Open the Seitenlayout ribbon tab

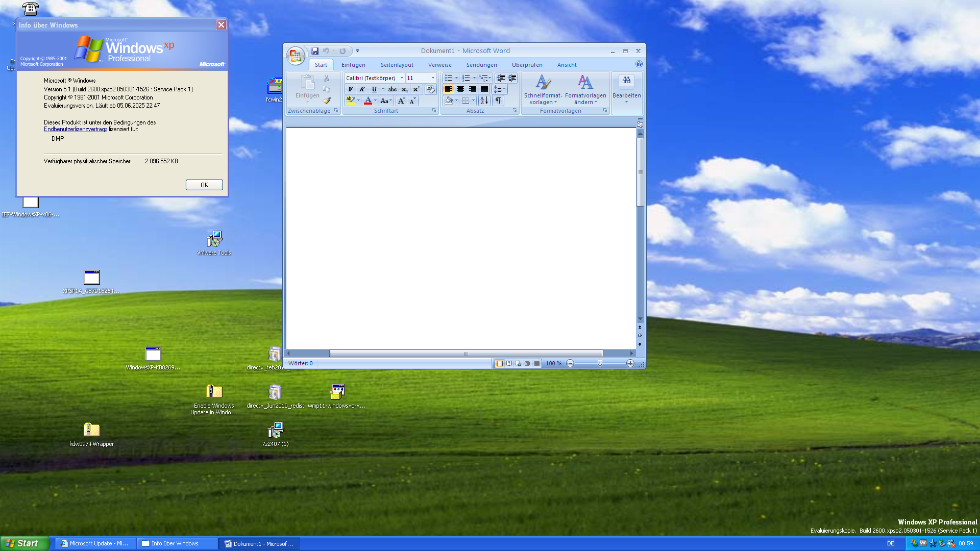(397, 65)
